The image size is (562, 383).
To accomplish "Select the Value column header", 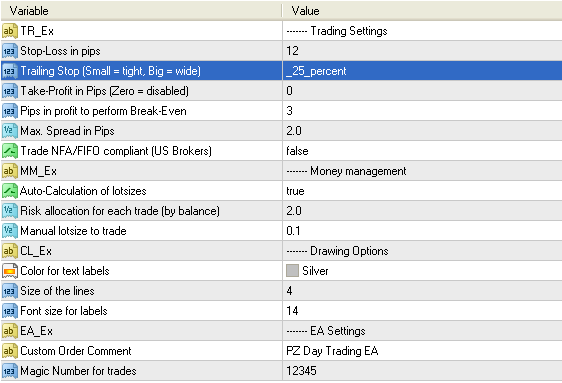I will pos(422,11).
